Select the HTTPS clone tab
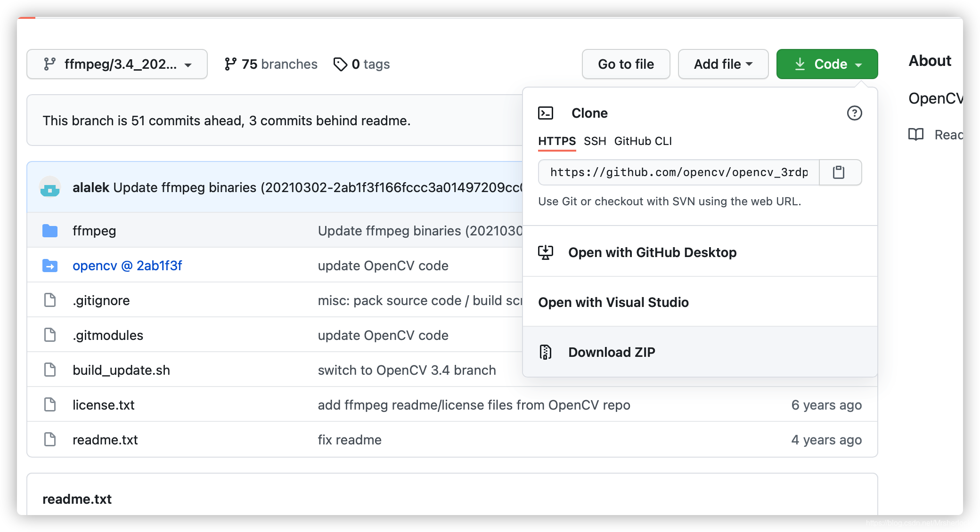Viewport: 980px width, 532px height. point(557,141)
